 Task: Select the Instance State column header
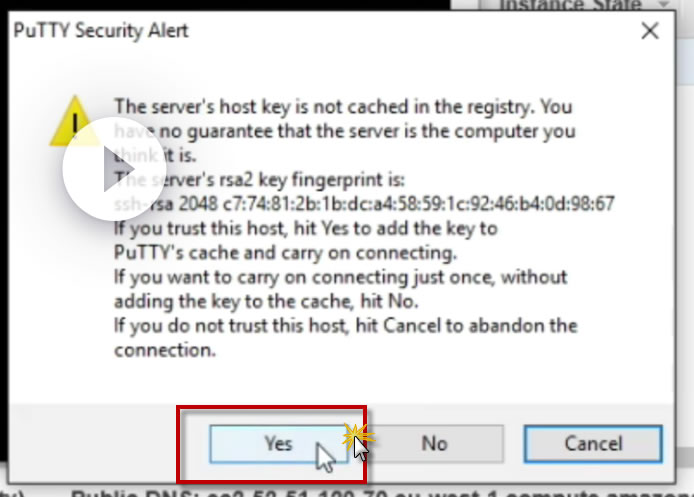point(570,4)
